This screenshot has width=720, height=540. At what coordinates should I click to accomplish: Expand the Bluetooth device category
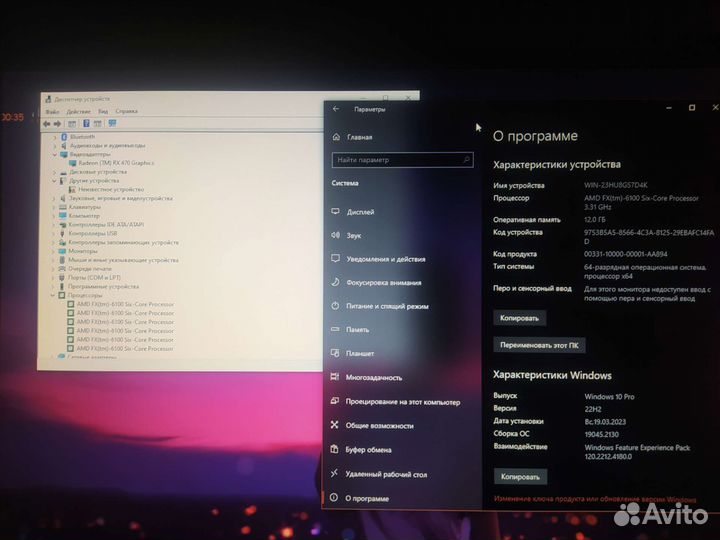pyautogui.click(x=56, y=136)
